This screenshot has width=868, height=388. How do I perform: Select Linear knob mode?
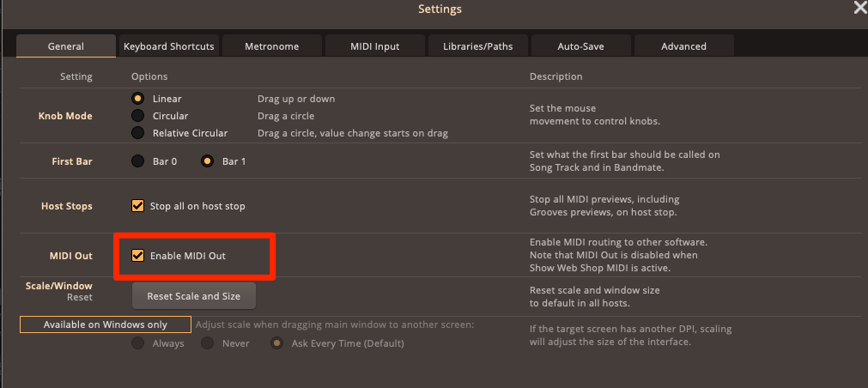click(x=137, y=99)
